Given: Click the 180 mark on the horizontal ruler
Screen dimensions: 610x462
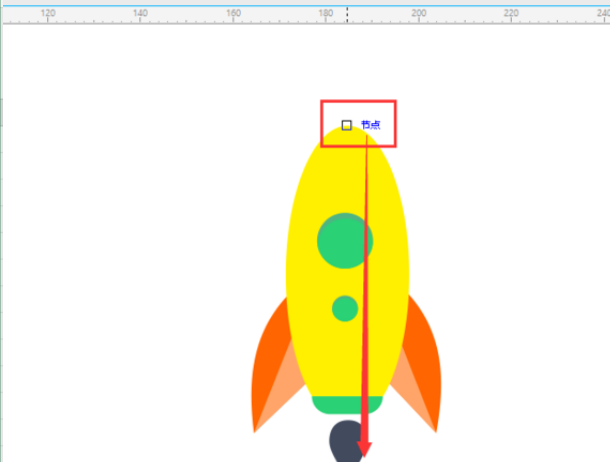Looking at the screenshot, I should point(326,13).
